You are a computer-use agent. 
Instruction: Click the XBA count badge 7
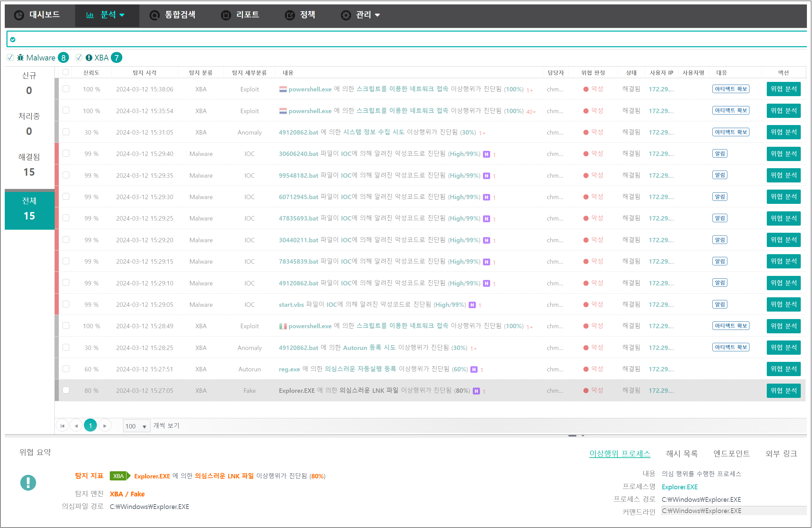click(116, 58)
